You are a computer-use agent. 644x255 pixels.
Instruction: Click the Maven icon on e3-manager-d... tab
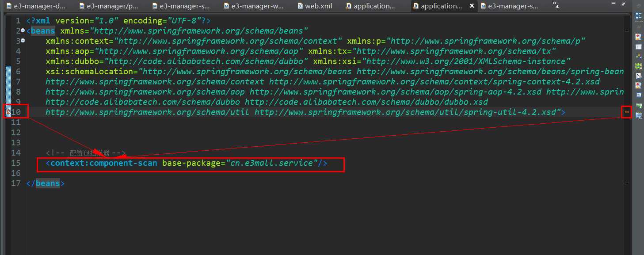(x=9, y=6)
